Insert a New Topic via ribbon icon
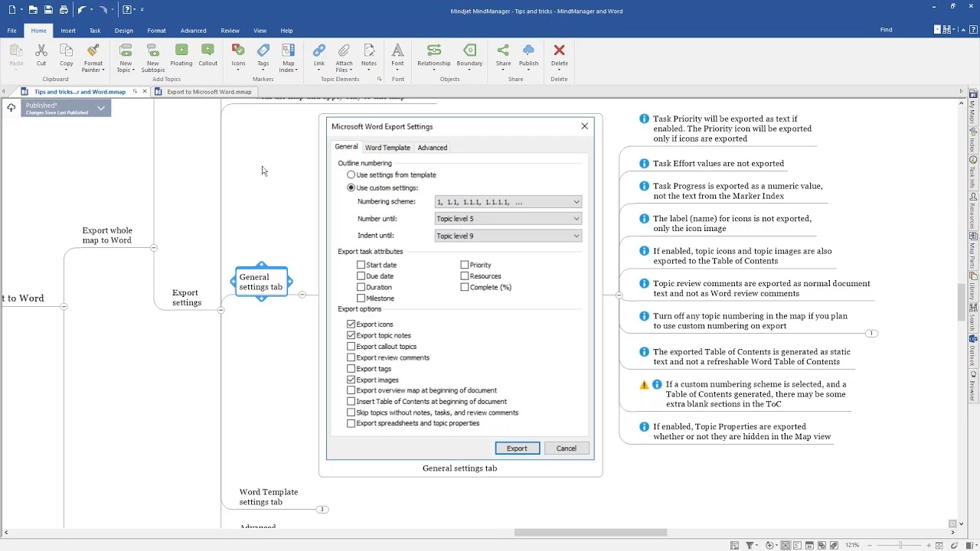The height and width of the screenshot is (551, 980). 126,51
